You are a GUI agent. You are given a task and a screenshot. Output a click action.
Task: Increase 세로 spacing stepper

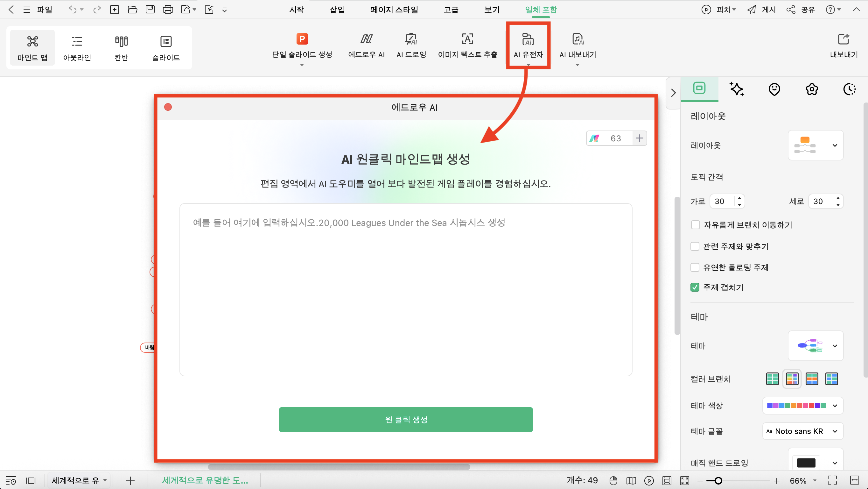(x=838, y=198)
